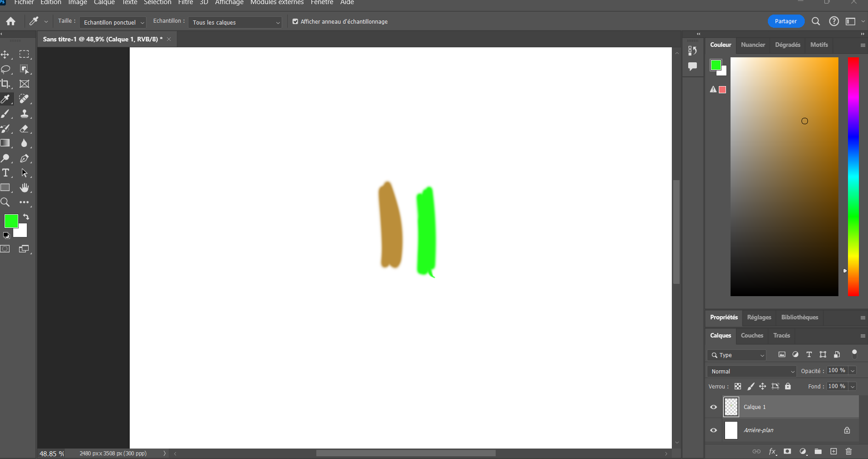Uncheck Afficher anneau d'échantillonnage

[x=295, y=21]
